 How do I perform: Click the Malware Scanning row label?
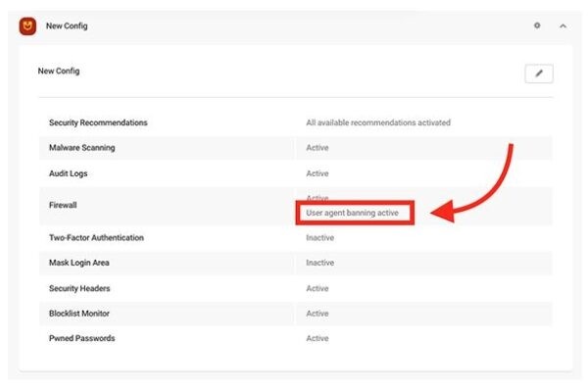pyautogui.click(x=81, y=148)
